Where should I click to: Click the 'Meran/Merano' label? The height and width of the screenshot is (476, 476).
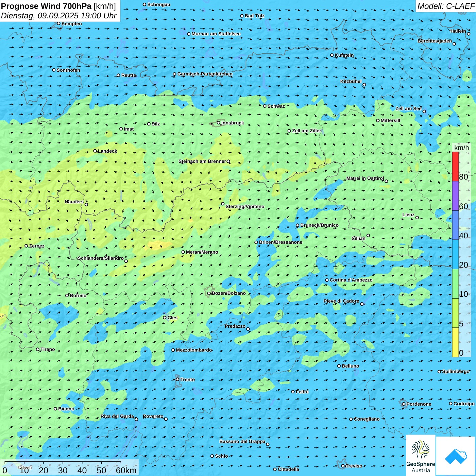[x=202, y=252]
